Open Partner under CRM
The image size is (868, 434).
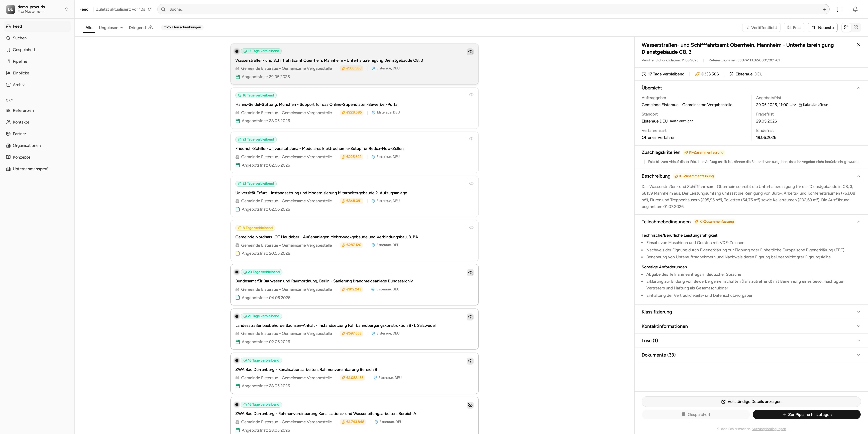point(37,134)
